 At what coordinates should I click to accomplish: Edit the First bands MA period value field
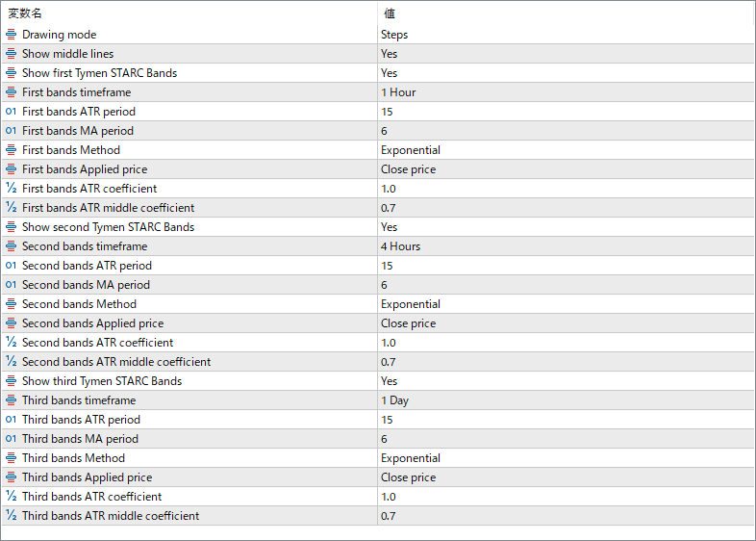[x=385, y=131]
